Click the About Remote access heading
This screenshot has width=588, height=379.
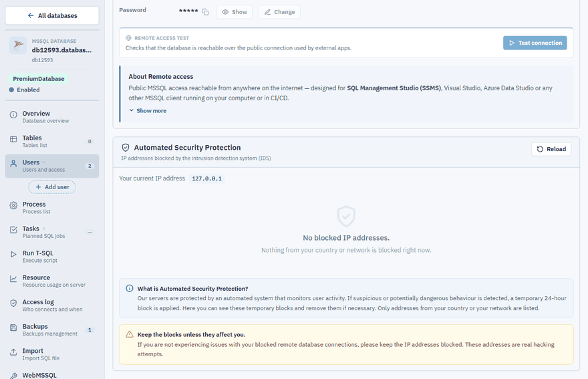pyautogui.click(x=161, y=77)
